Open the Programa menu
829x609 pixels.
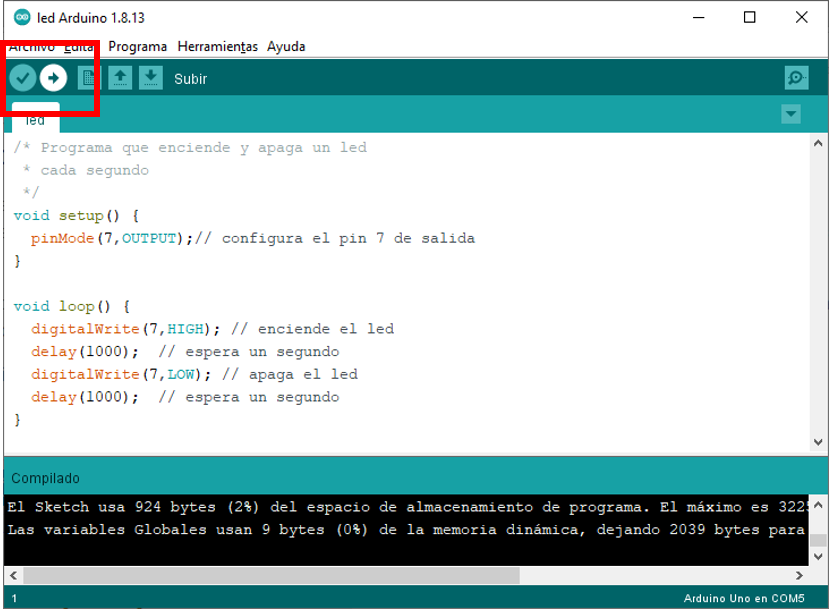click(138, 46)
